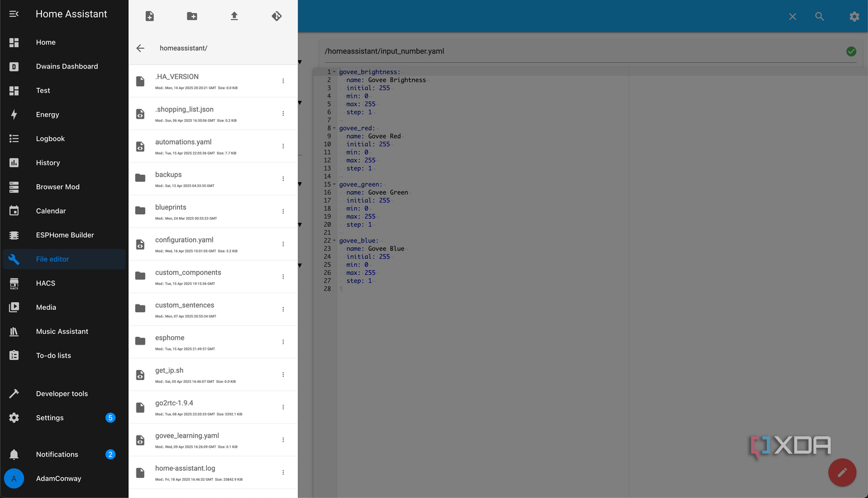Open options menu for govee_learning.yaml

point(283,440)
